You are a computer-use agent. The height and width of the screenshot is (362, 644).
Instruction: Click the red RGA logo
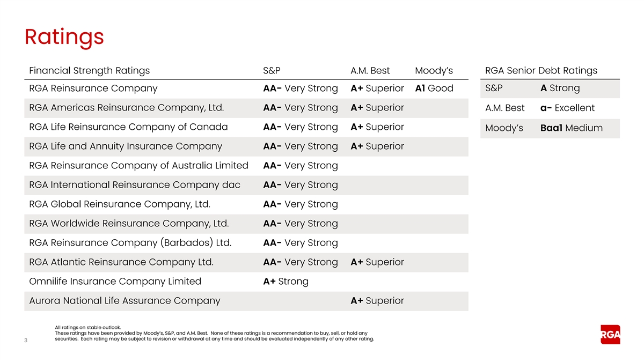610,335
